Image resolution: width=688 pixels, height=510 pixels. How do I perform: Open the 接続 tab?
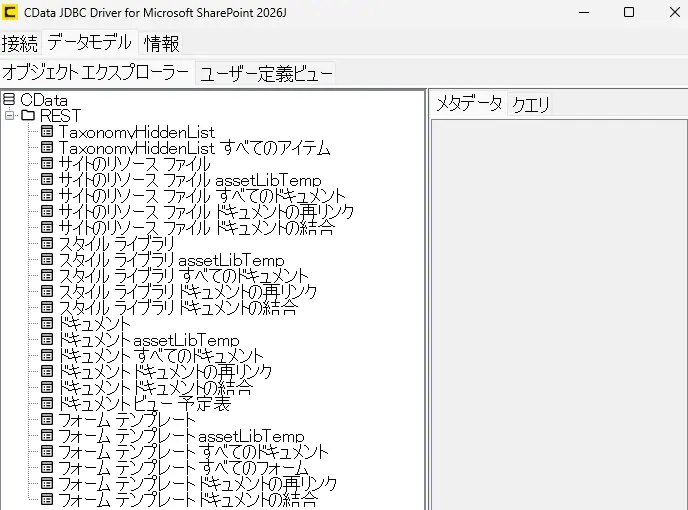(x=20, y=43)
